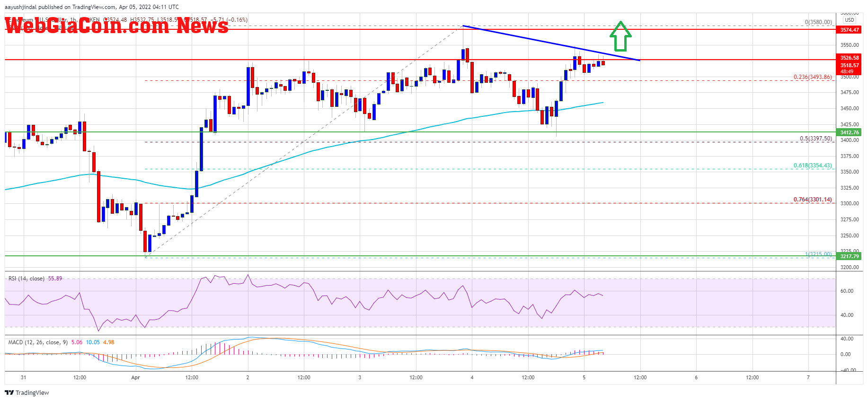Click the RSI value 55.89
This screenshot has height=401, width=868.
55,279
